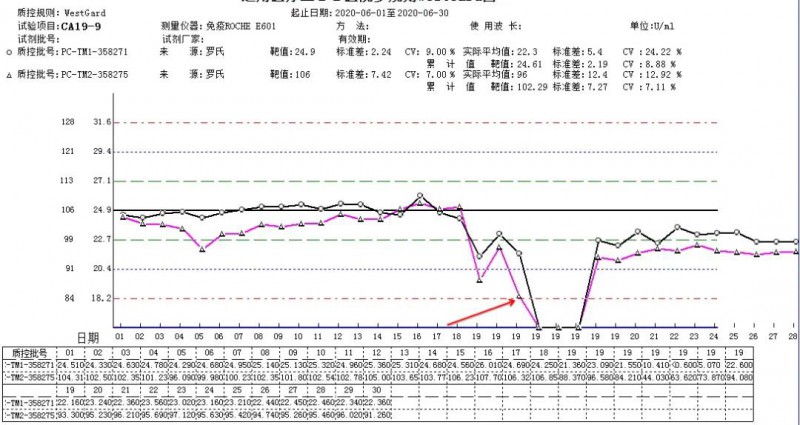Click the y-axis label '31.6'
This screenshot has height=425, width=800.
[102, 122]
